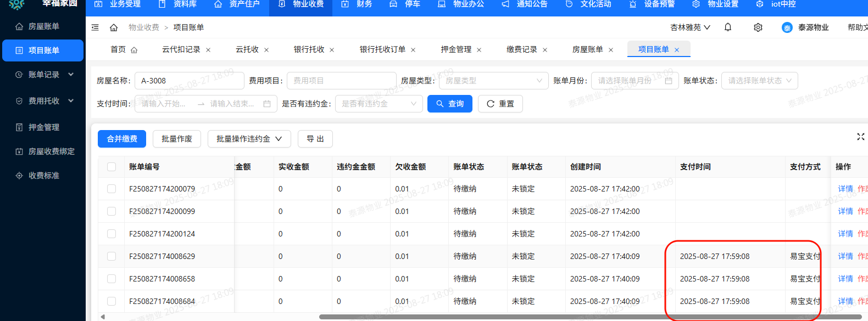
Task: Select 项目账单 in the left sidebar
Action: [x=43, y=50]
